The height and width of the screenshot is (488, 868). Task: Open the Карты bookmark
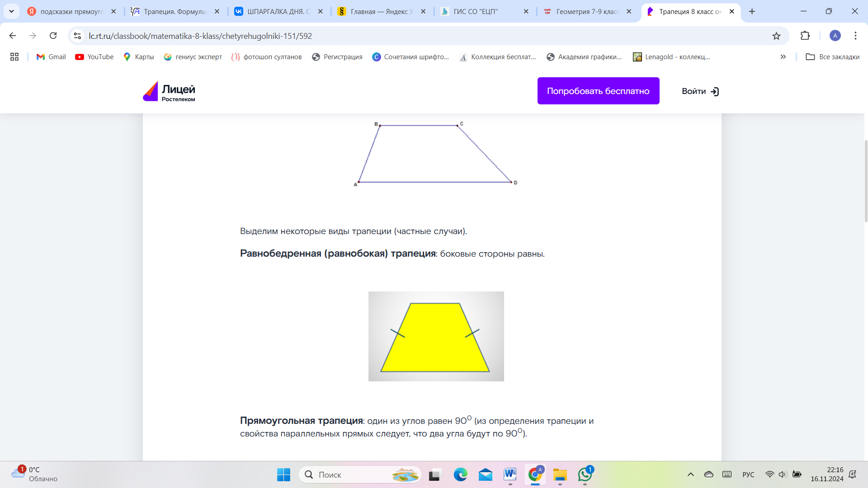pos(139,57)
